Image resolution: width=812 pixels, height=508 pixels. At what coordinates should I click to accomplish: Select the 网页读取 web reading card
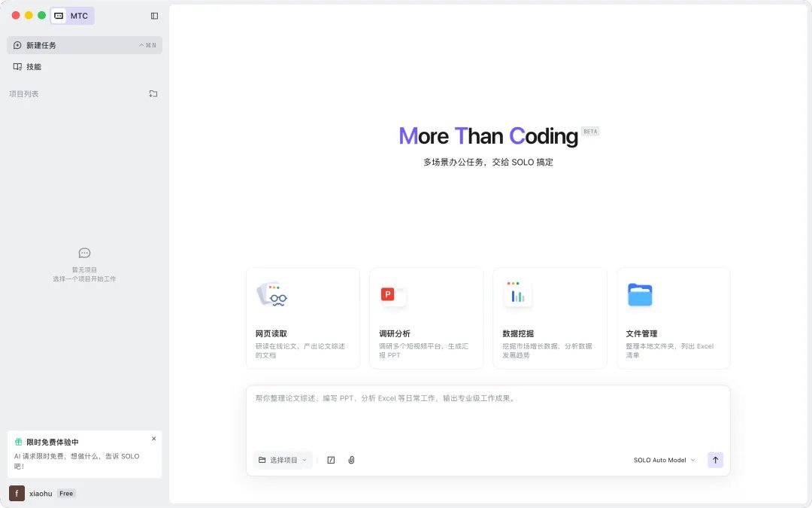[x=302, y=318]
